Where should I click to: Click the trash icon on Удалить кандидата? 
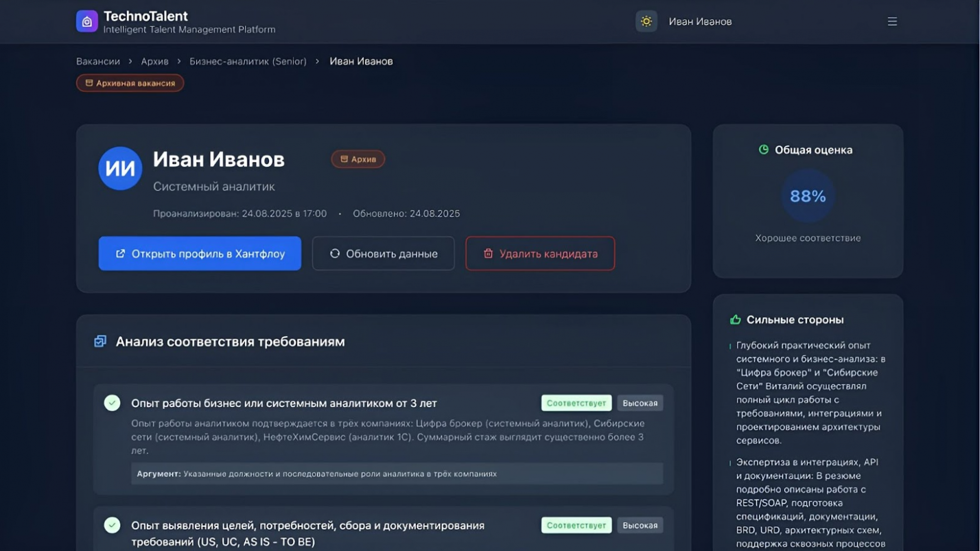pyautogui.click(x=488, y=253)
